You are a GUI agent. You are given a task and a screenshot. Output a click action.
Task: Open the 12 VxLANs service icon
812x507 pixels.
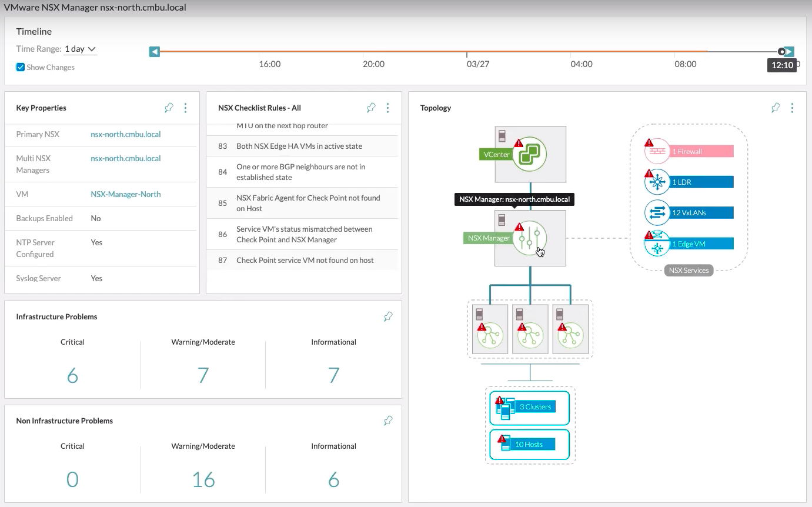coord(657,213)
